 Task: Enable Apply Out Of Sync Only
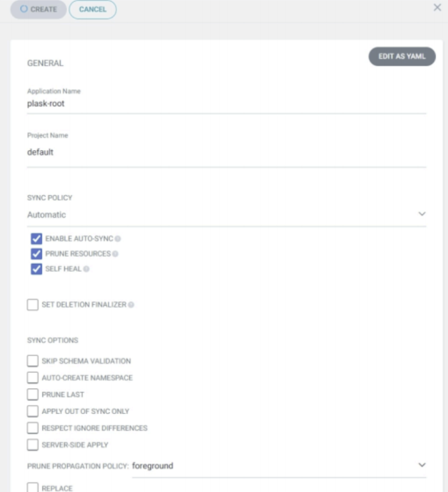(x=33, y=411)
